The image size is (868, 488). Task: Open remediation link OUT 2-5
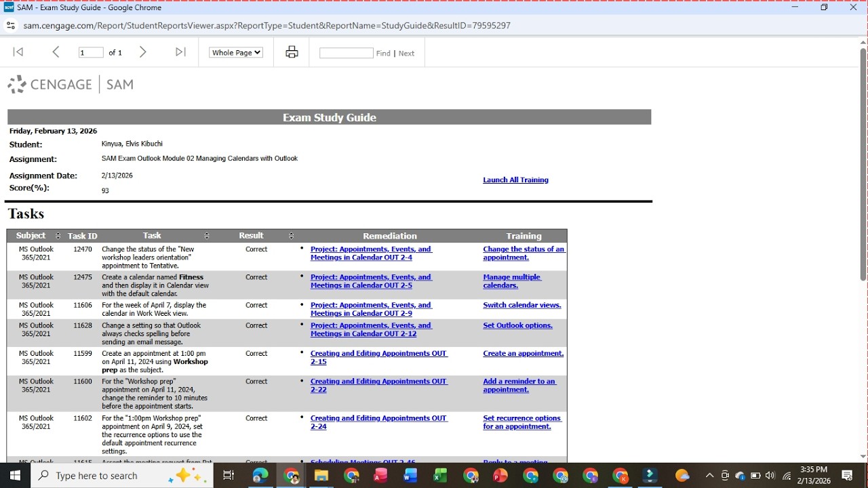pyautogui.click(x=371, y=281)
